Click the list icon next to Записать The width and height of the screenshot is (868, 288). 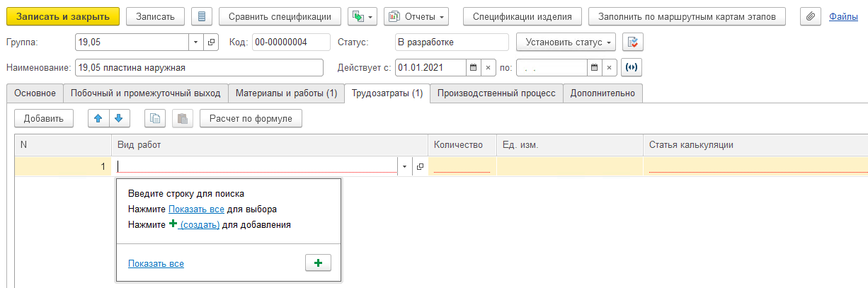click(x=202, y=16)
